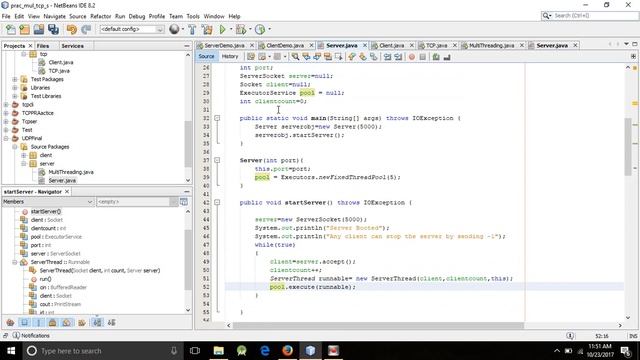Click the Clean and Build icon
This screenshot has height=360, width=640.
tap(207, 29)
